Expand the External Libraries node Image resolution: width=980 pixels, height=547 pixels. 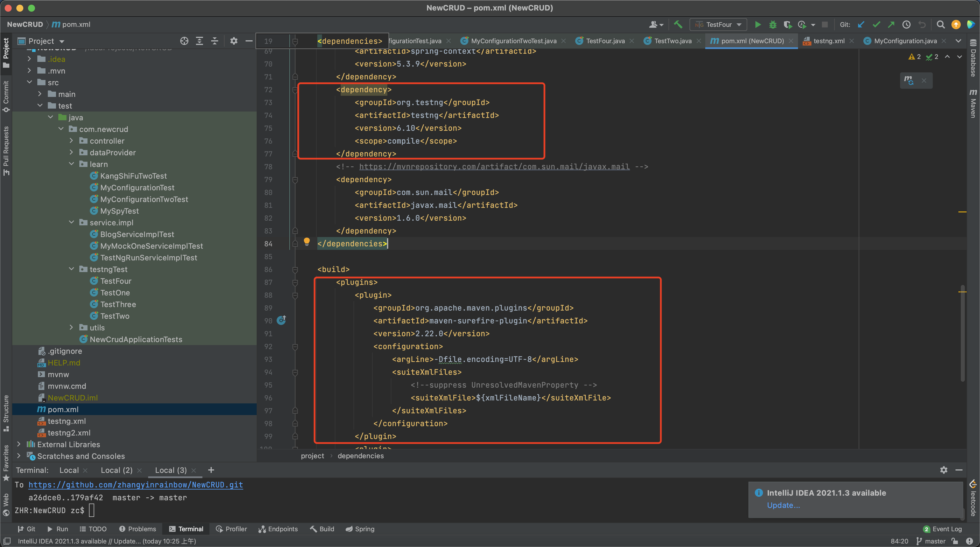[19, 444]
